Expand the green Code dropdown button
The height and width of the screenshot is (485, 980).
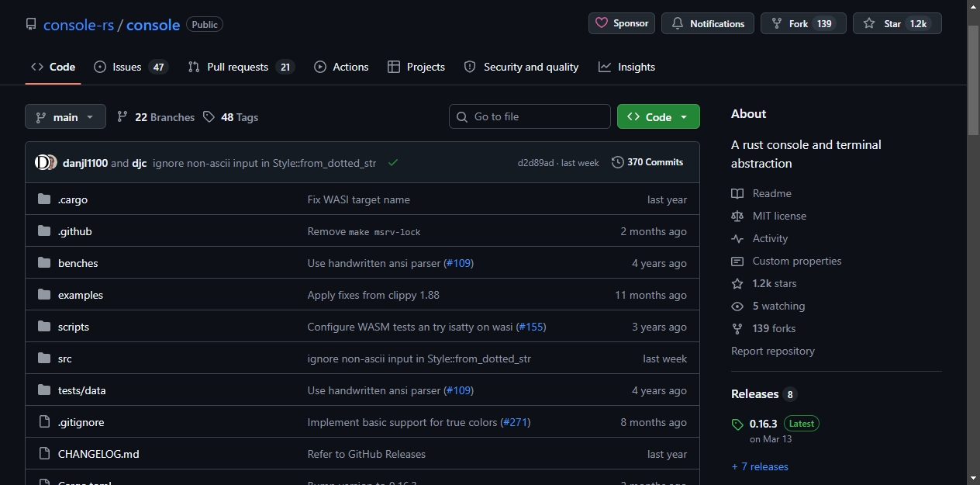pyautogui.click(x=658, y=116)
